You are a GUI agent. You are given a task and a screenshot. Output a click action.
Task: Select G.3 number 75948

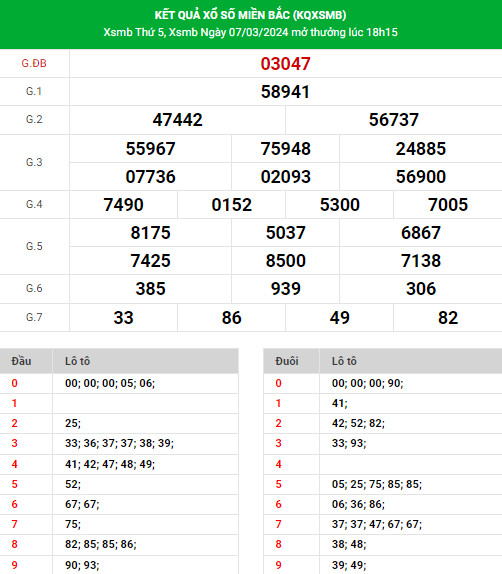point(285,149)
